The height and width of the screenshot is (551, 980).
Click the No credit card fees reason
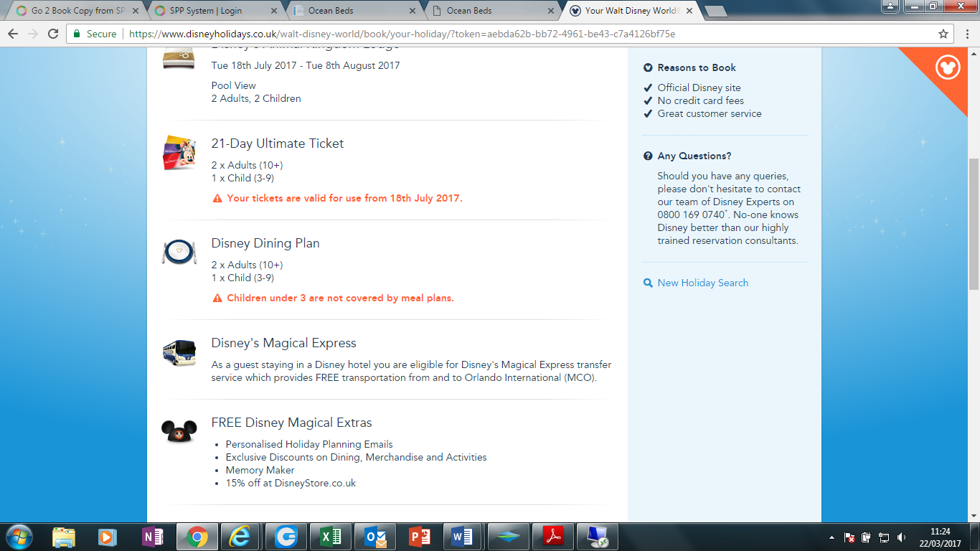click(x=701, y=100)
